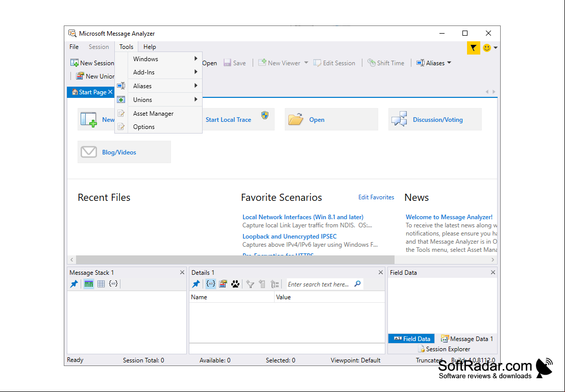Image resolution: width=565 pixels, height=392 pixels.
Task: Click the add-filter funnel icon in Details
Action: 250,284
